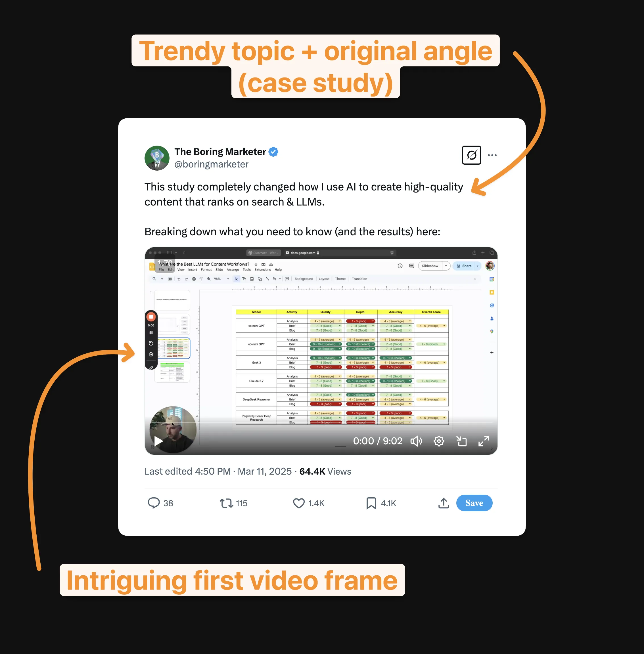Click The Boring Marketer profile avatar
This screenshot has width=644, height=654.
(157, 158)
